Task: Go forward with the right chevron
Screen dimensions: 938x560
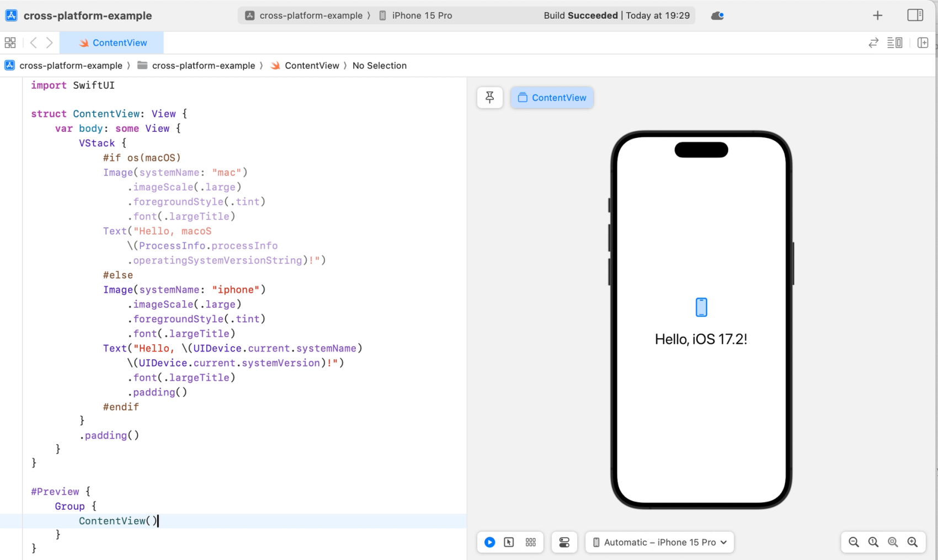Action: point(50,42)
